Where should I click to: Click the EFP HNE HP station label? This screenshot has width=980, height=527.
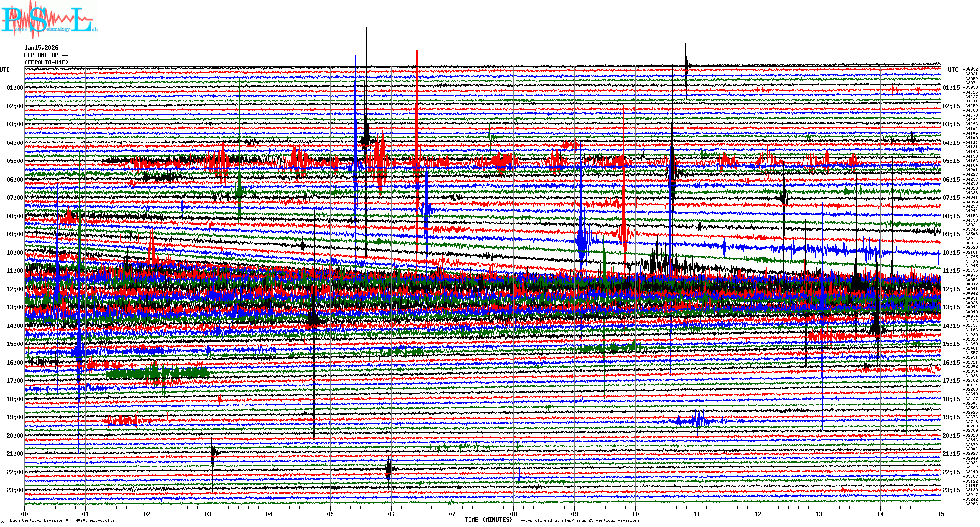tap(46, 55)
